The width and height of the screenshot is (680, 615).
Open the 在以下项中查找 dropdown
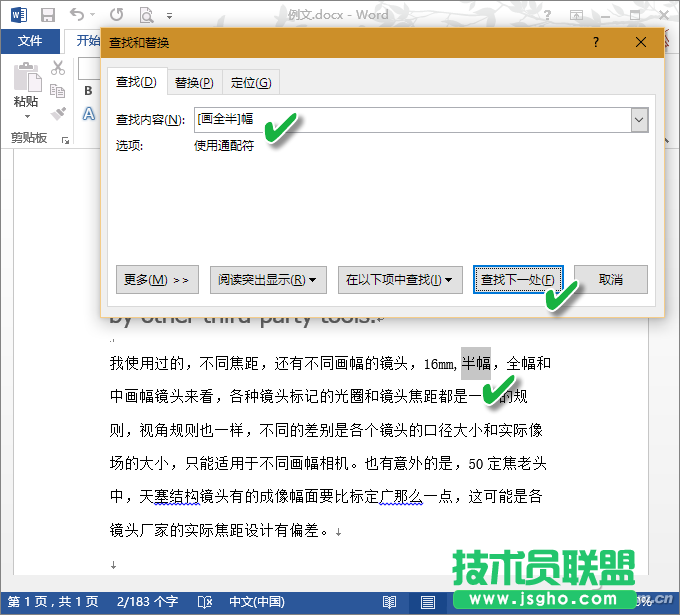(x=399, y=280)
